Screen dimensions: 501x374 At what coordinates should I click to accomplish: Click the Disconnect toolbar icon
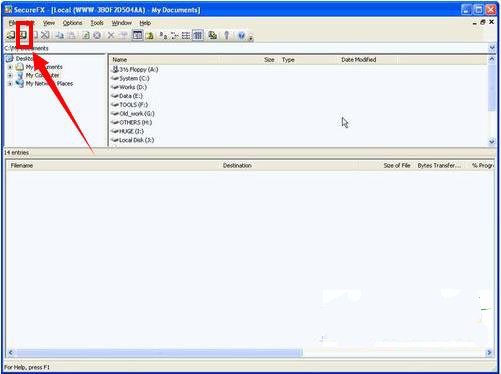[x=45, y=35]
